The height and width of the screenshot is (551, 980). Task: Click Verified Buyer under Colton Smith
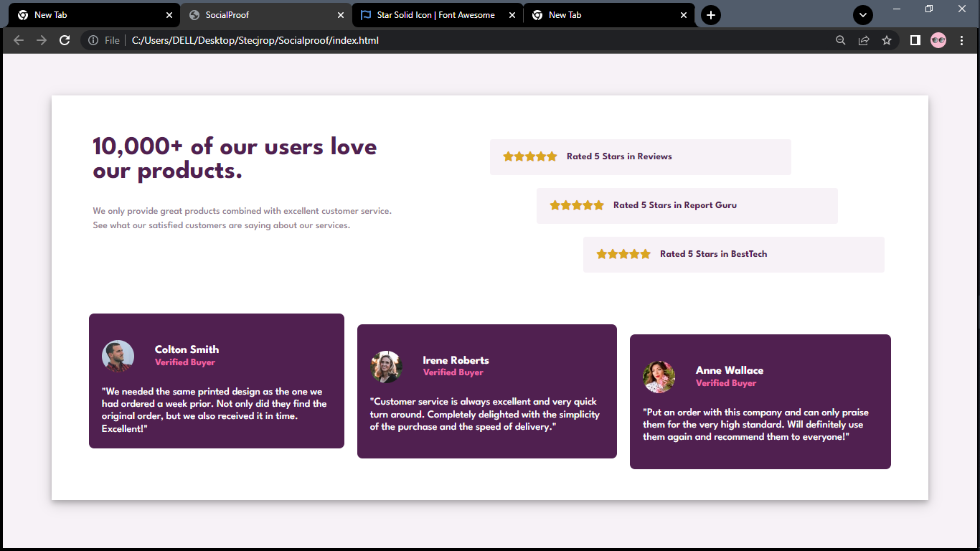click(185, 362)
